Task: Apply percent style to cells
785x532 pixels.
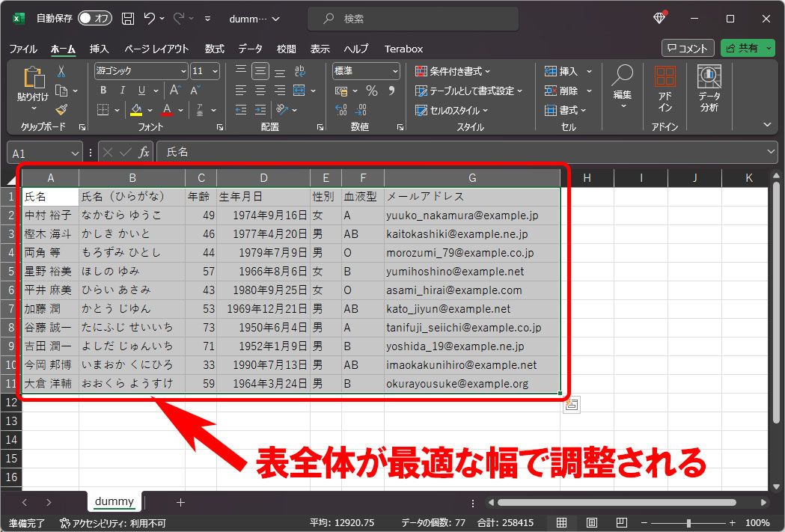Action: [x=371, y=91]
